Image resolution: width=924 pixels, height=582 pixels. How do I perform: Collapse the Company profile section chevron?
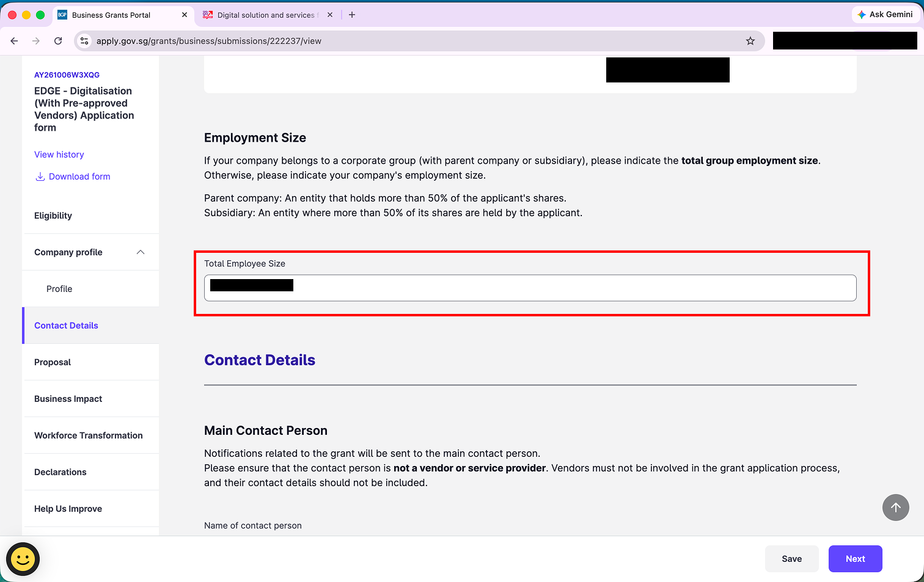pos(141,252)
